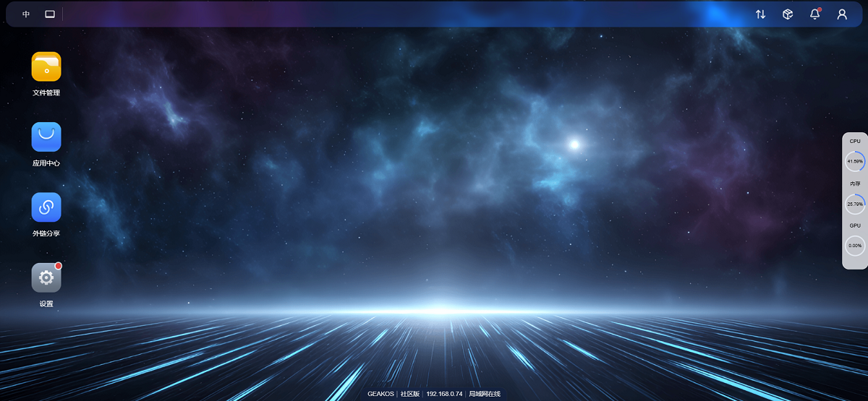Select the GPU usage gauge showing 0.00%
Viewport: 868px width, 401px height.
pos(855,246)
